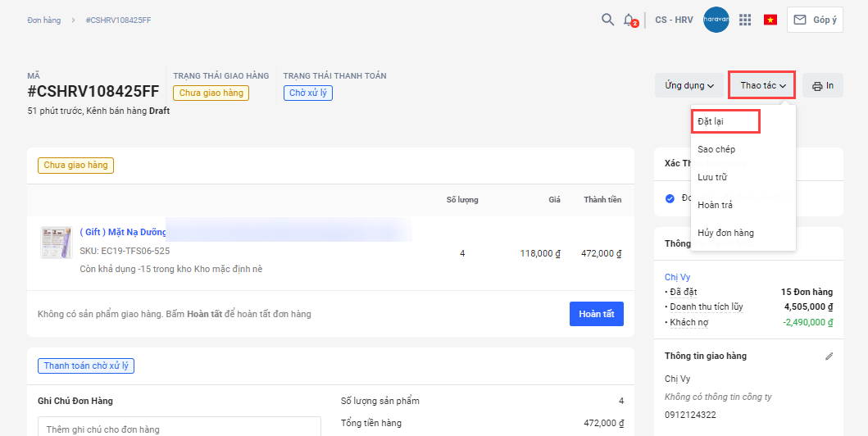This screenshot has width=868, height=436.
Task: Click the Vietnam flag language icon
Action: [x=770, y=20]
